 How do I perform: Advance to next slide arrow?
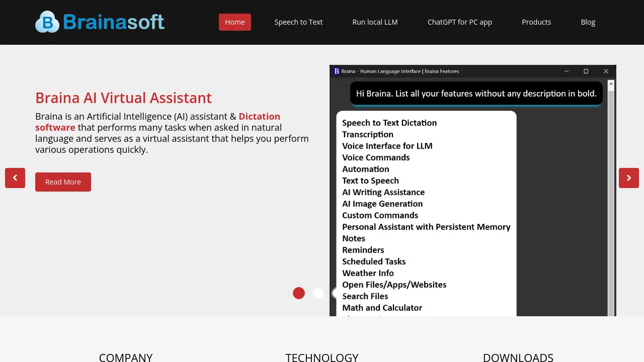pyautogui.click(x=629, y=178)
